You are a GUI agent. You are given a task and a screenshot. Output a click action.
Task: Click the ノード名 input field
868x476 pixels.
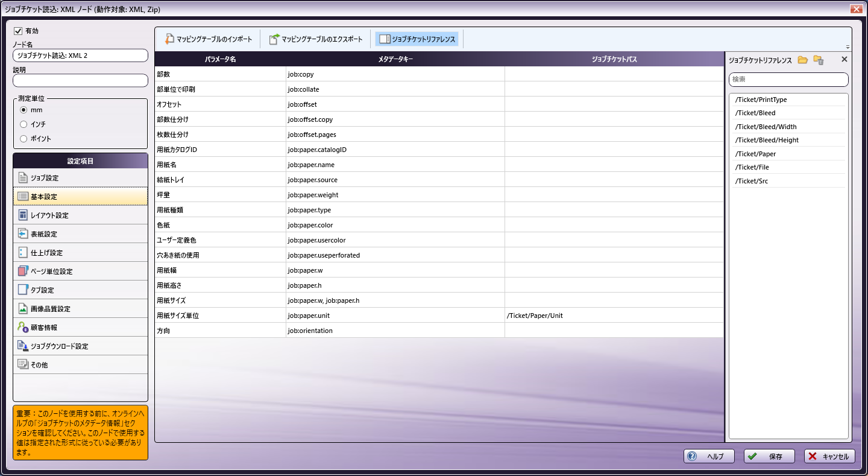[80, 56]
